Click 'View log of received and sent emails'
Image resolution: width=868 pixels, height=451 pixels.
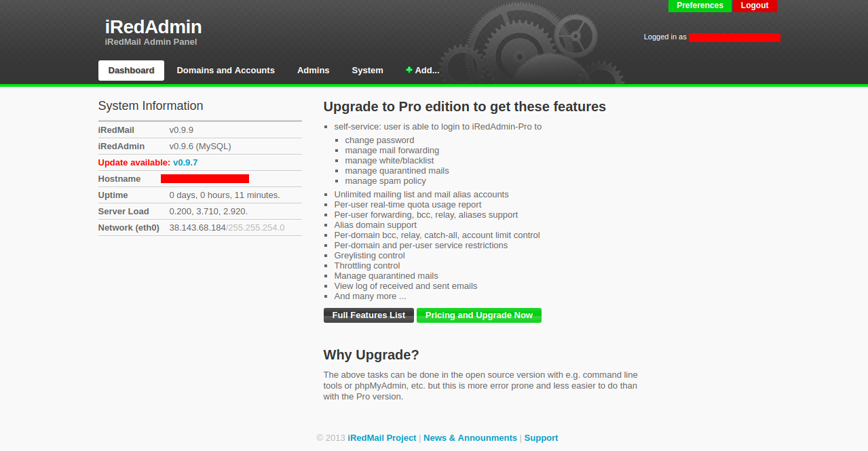[406, 286]
